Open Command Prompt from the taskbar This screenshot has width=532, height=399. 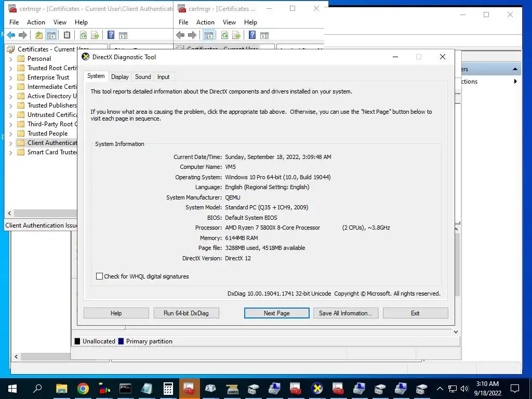coord(125,389)
